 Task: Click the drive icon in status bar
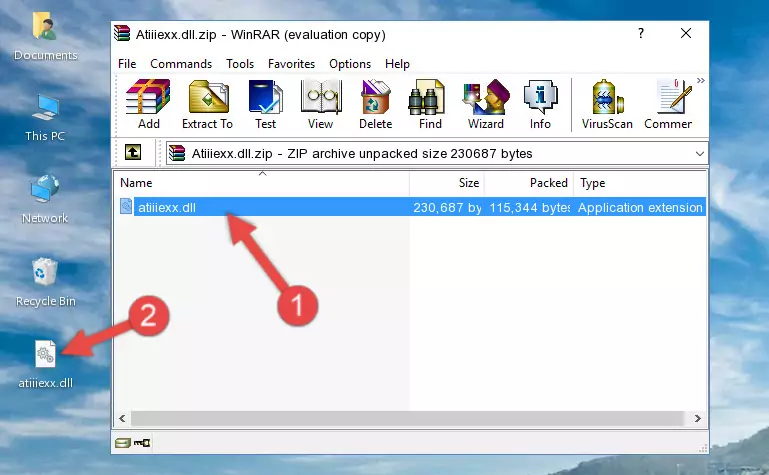pos(123,443)
